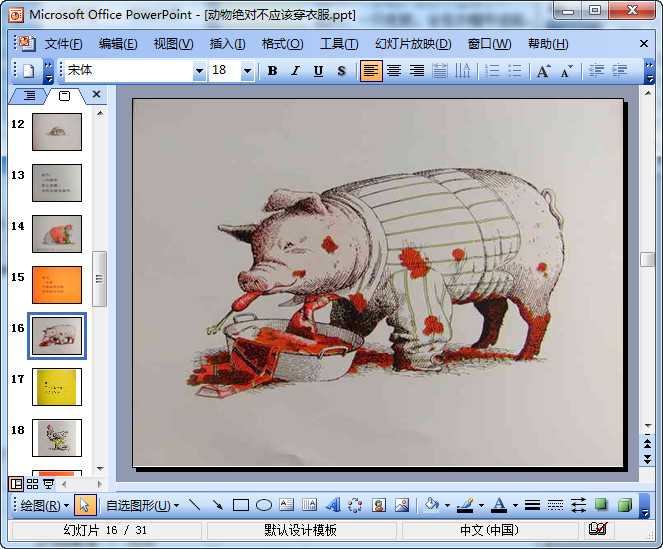This screenshot has height=549, width=663.
Task: Insert Diagram or Organization Chart
Action: point(355,505)
